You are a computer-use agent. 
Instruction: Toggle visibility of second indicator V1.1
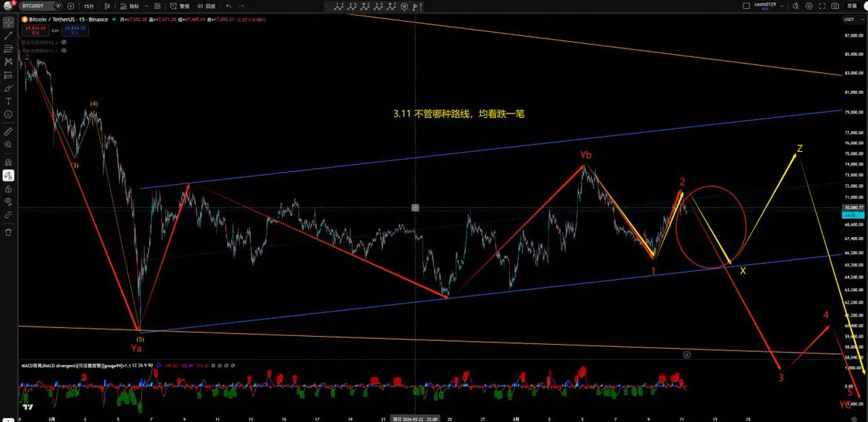(64, 51)
